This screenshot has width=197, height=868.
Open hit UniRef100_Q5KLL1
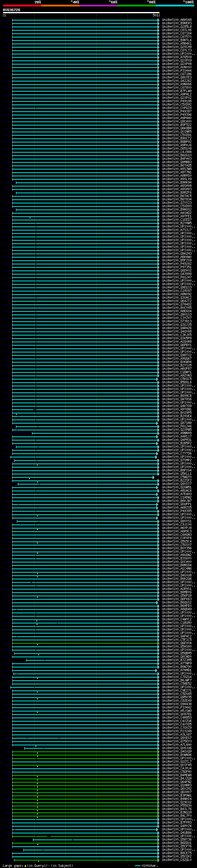coord(177,474)
